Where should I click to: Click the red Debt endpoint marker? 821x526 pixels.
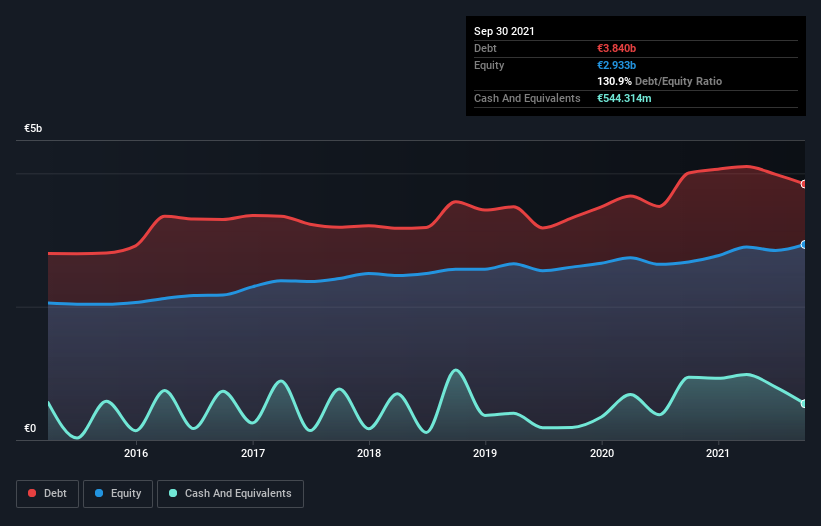tap(804, 184)
